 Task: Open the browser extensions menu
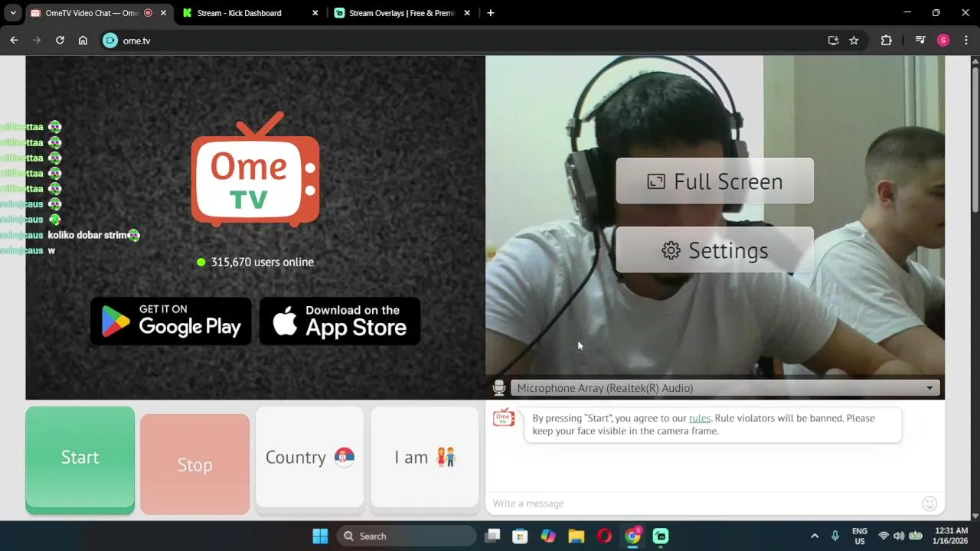(887, 41)
